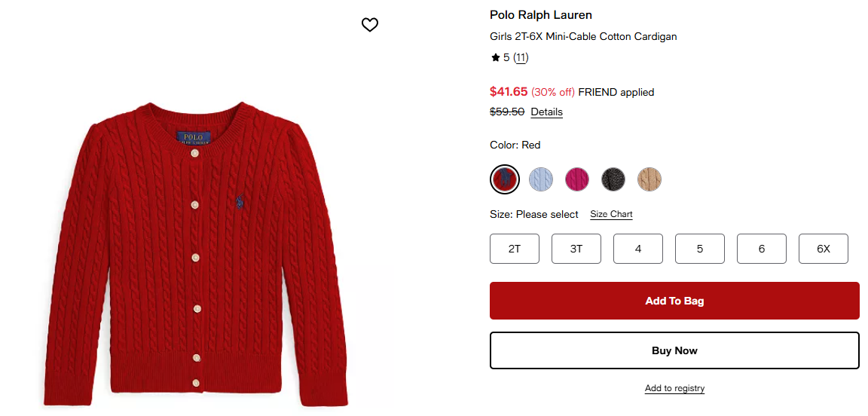
Task: Open the Add to registry link
Action: click(x=674, y=388)
